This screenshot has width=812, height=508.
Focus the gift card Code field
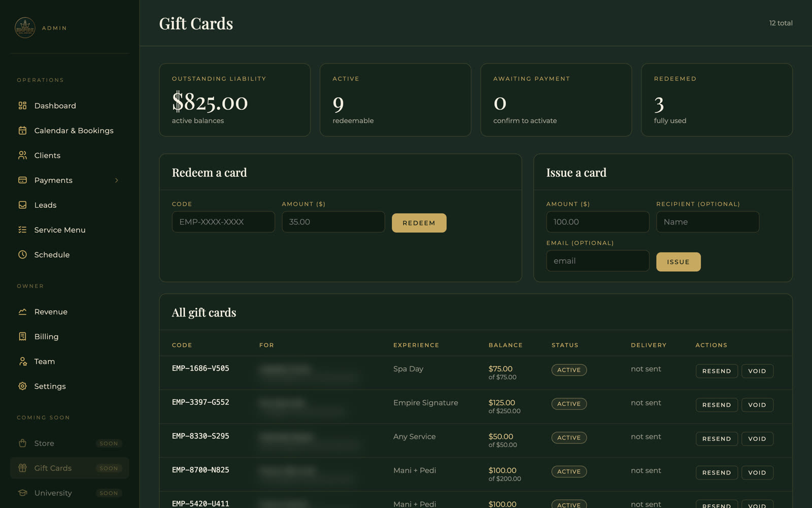click(x=223, y=222)
